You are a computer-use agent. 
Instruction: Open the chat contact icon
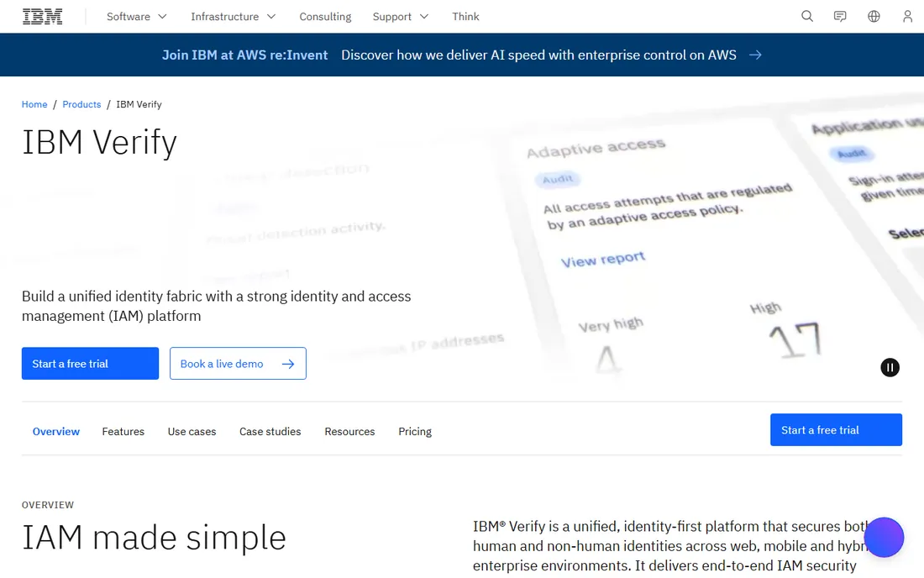coord(840,17)
